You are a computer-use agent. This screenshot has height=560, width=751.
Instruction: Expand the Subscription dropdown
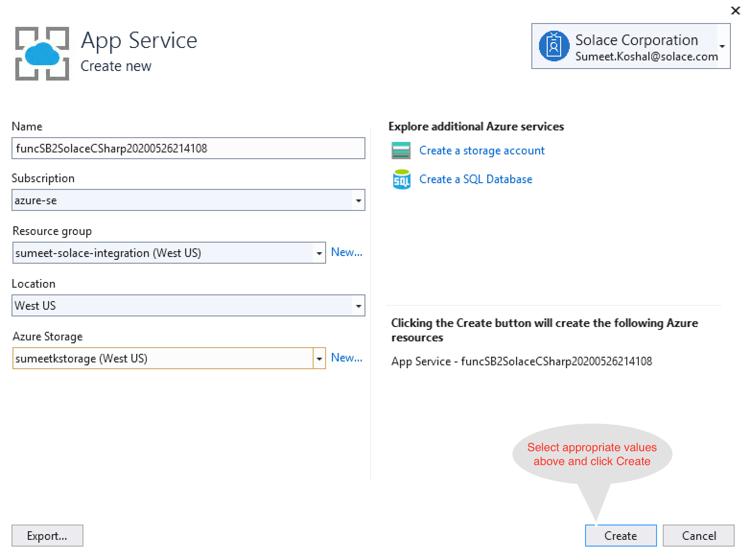tap(358, 200)
